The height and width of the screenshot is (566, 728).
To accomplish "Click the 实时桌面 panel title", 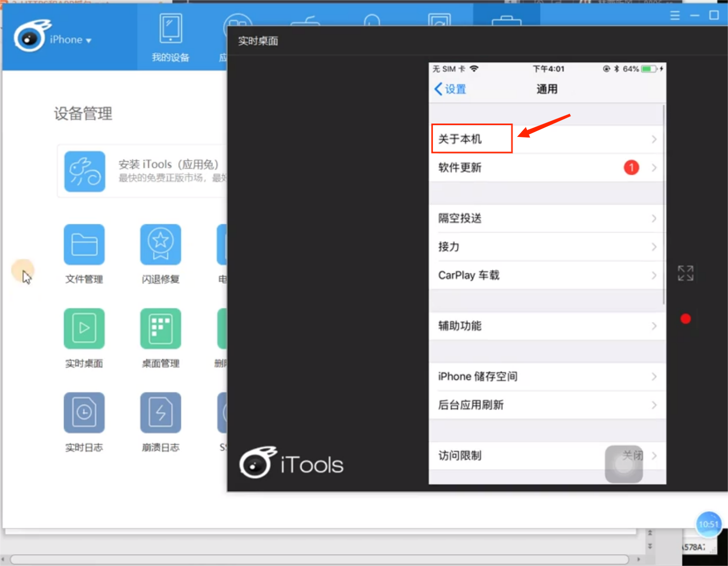I will click(x=258, y=41).
